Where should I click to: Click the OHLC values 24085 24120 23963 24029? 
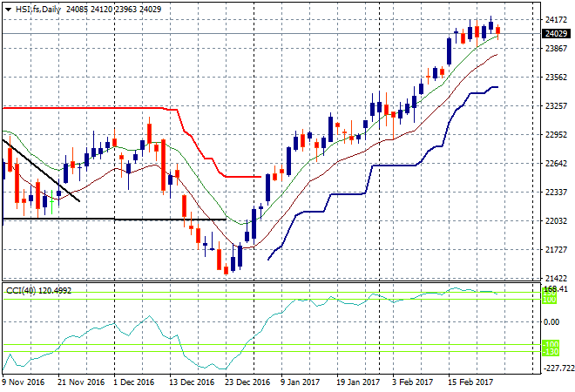(x=113, y=10)
